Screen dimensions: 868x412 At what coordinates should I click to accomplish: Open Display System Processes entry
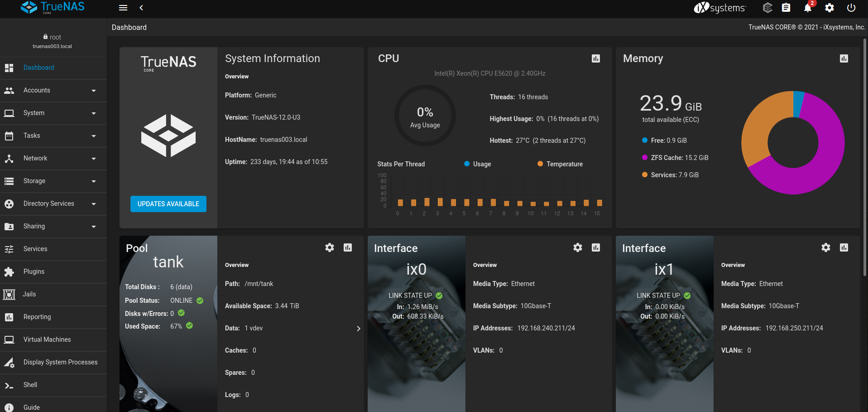click(53, 362)
